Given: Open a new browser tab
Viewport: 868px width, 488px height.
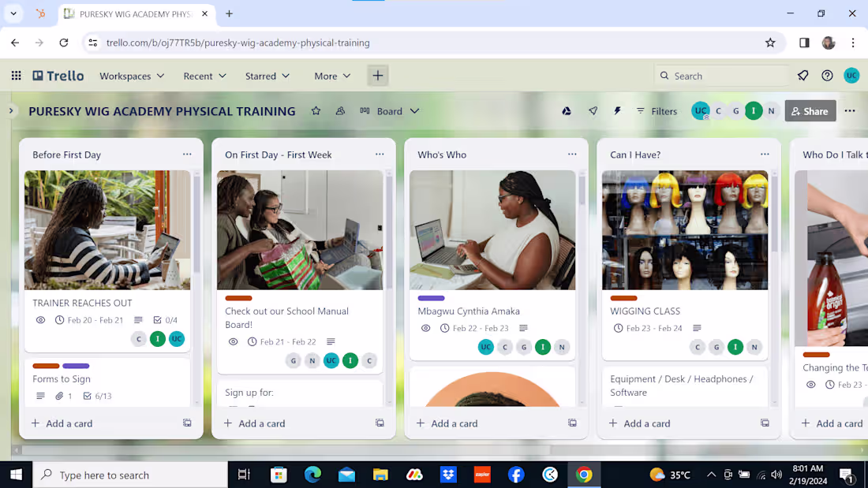Looking at the screenshot, I should click(x=229, y=14).
